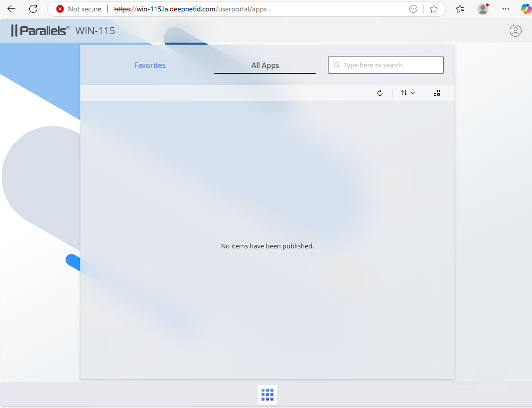The height and width of the screenshot is (408, 532).
Task: Open the address bar ellipsis options icon
Action: coord(413,9)
